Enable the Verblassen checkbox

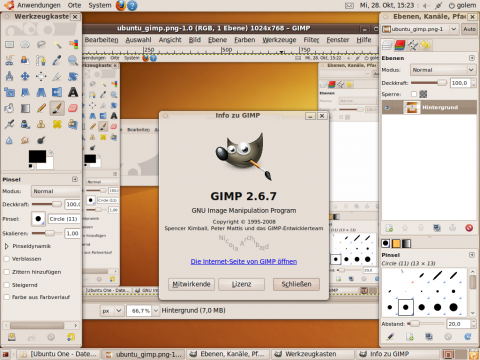(x=6, y=259)
